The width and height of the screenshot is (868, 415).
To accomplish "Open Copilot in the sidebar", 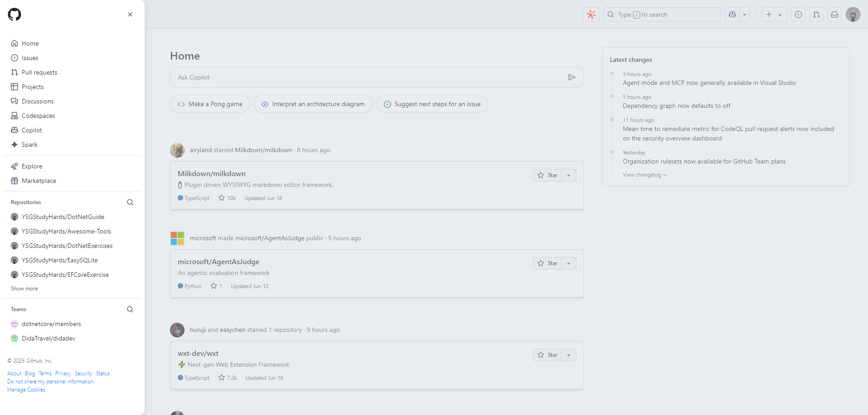I will click(x=72, y=130).
